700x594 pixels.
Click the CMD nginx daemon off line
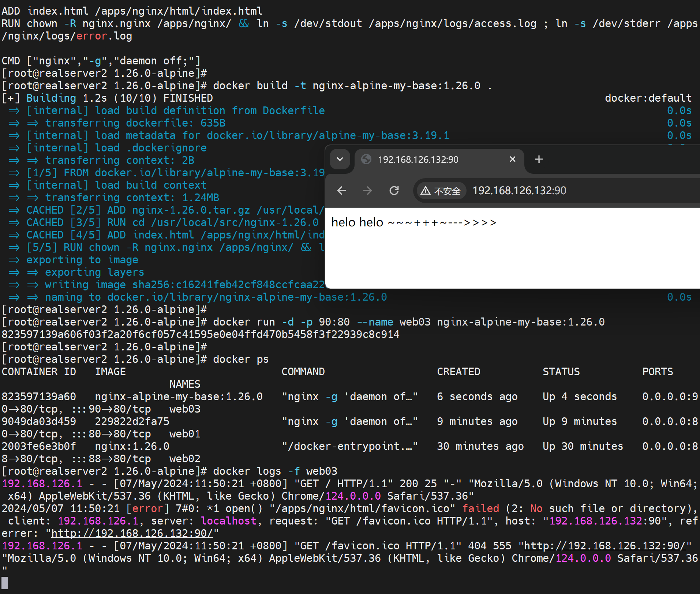coord(101,61)
